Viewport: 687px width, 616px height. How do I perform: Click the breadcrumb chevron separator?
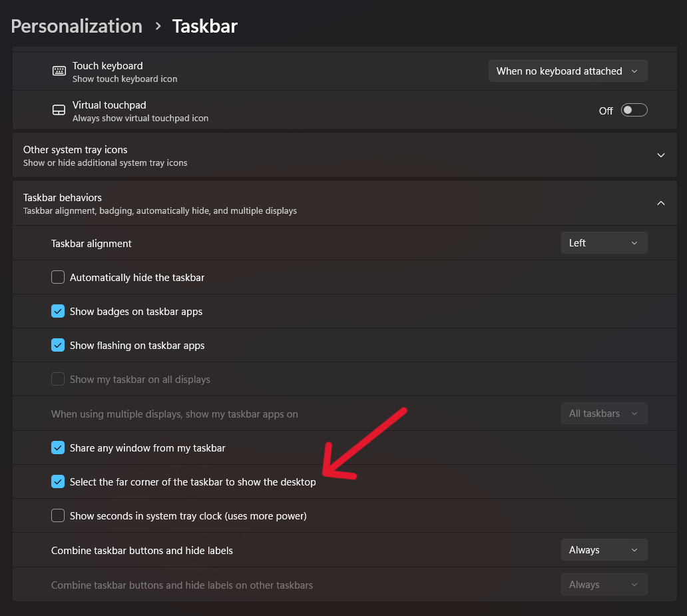point(158,27)
